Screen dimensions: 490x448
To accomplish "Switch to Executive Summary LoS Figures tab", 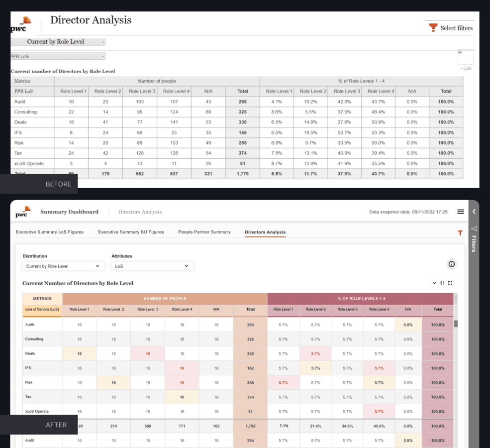I will [x=50, y=232].
